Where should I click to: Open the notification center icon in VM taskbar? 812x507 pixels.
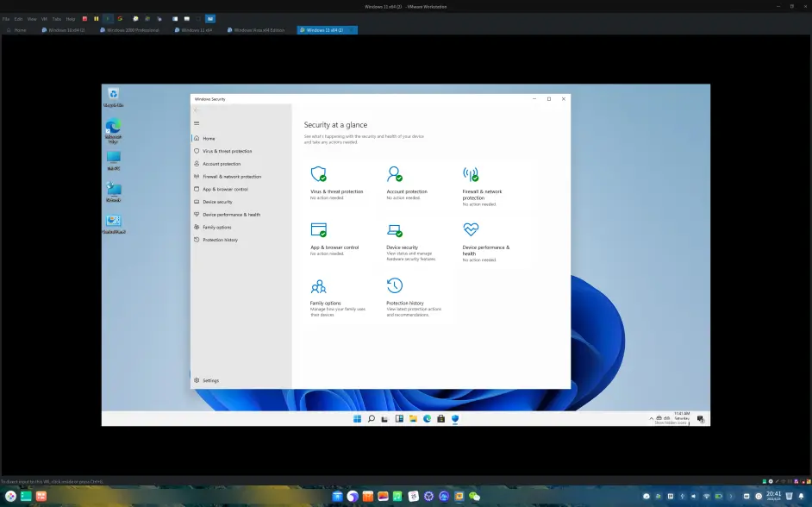tap(701, 419)
